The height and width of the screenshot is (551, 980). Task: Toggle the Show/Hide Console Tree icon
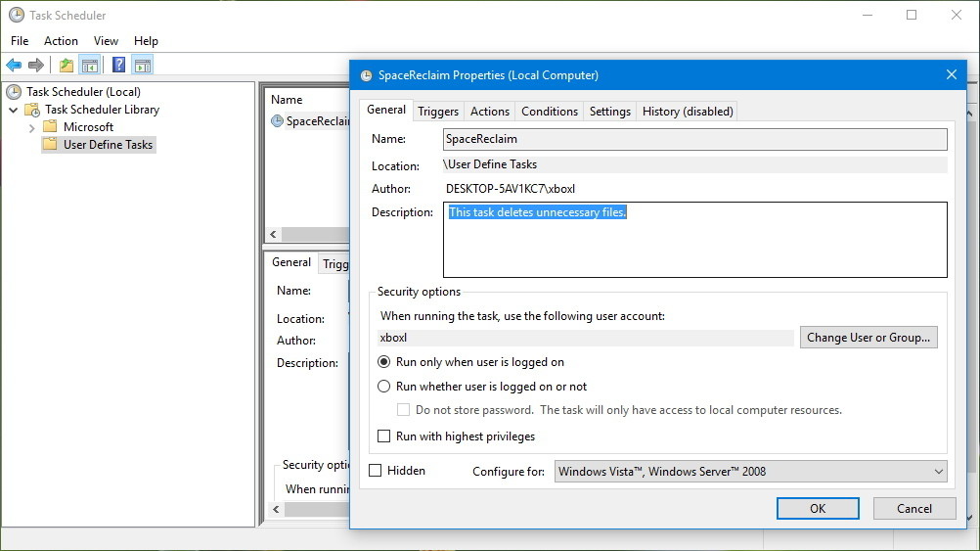coord(89,66)
